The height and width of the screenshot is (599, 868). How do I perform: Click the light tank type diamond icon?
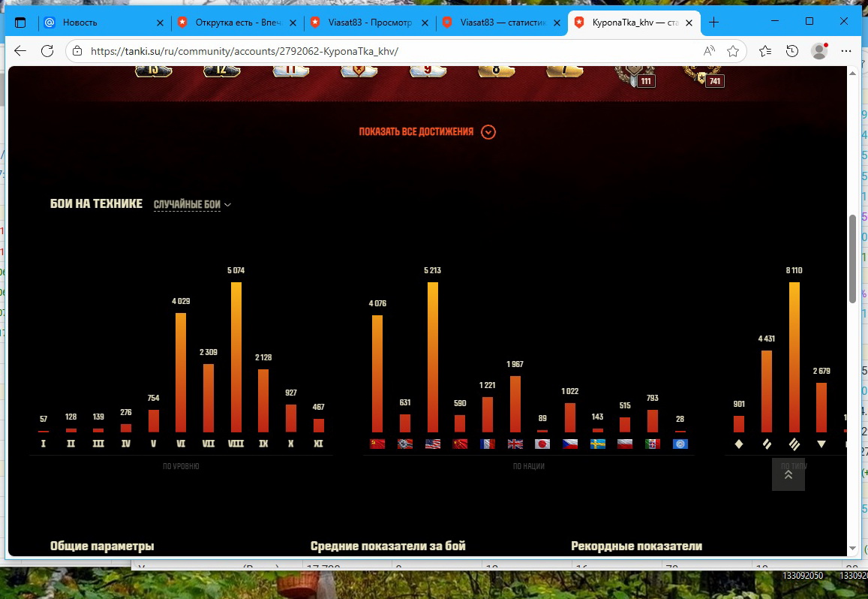[739, 444]
